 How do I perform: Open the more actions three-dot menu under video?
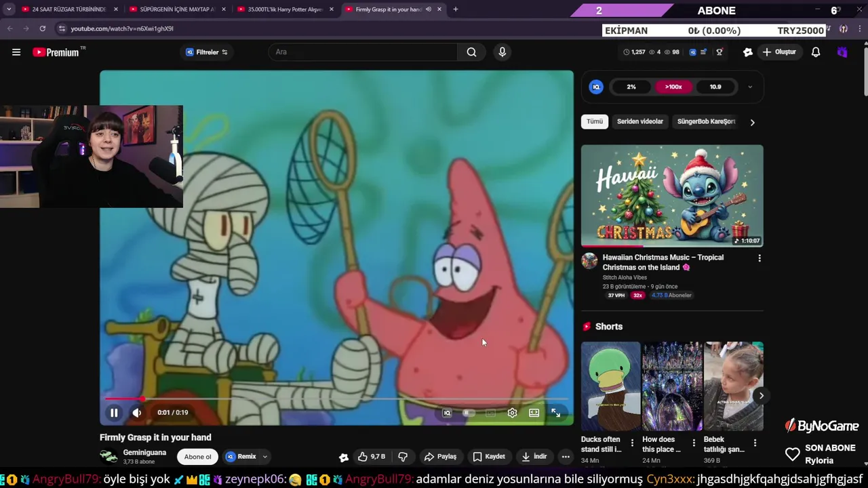(x=566, y=457)
